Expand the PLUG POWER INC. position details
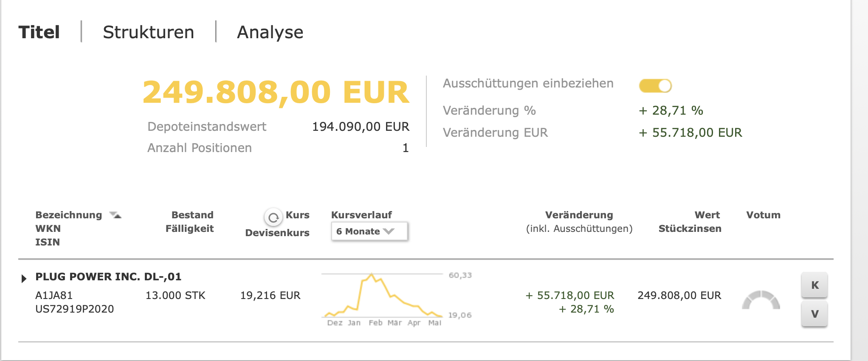868x361 pixels. [x=24, y=278]
